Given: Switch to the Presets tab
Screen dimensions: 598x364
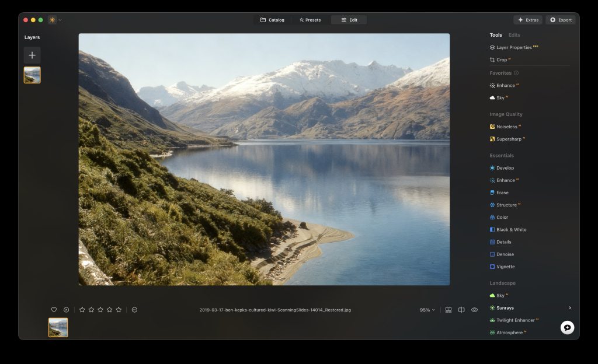Looking at the screenshot, I should 310,19.
